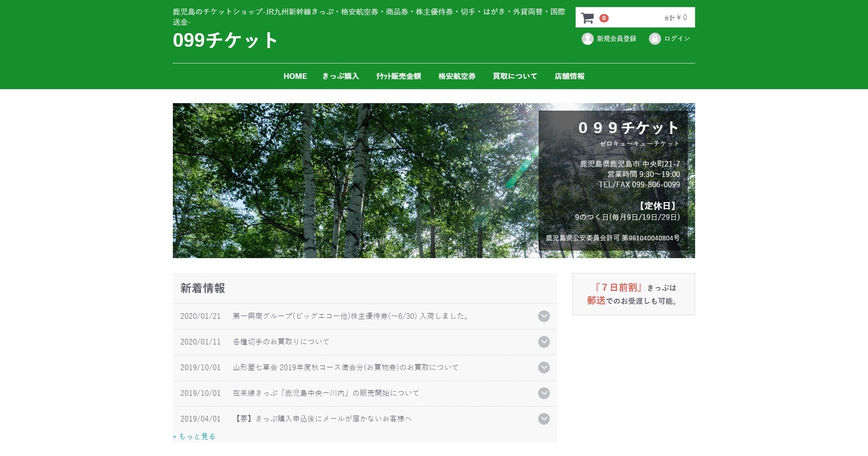Open 新規会員登録 registration link

pyautogui.click(x=616, y=39)
